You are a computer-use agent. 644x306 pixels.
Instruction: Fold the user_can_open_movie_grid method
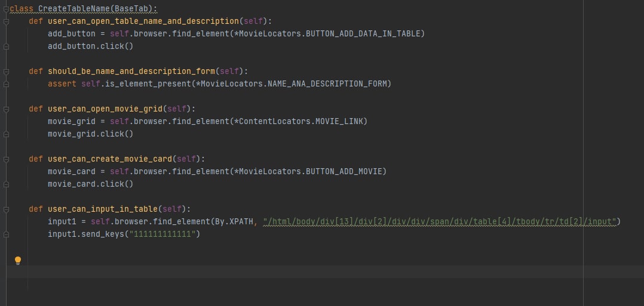6,109
